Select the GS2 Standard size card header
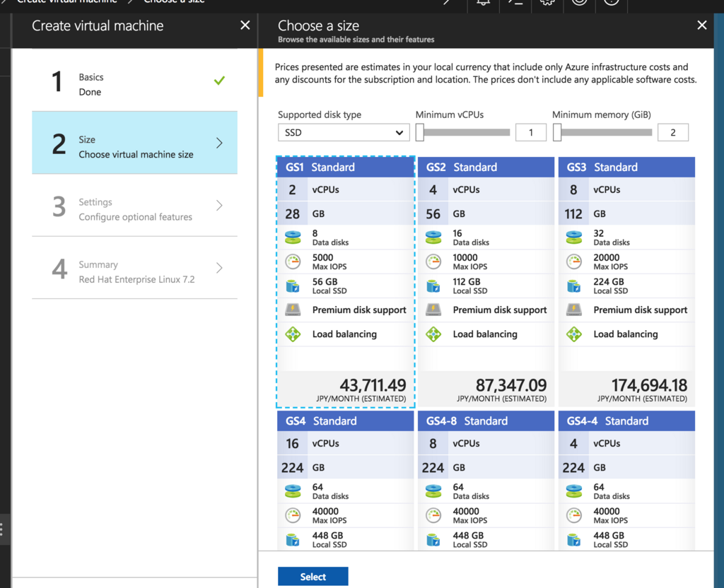The height and width of the screenshot is (588, 724). (486, 167)
